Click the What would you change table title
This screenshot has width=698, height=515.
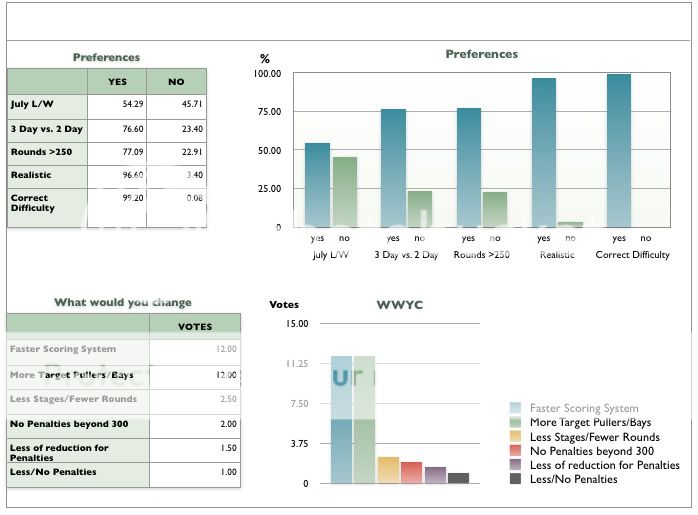122,302
